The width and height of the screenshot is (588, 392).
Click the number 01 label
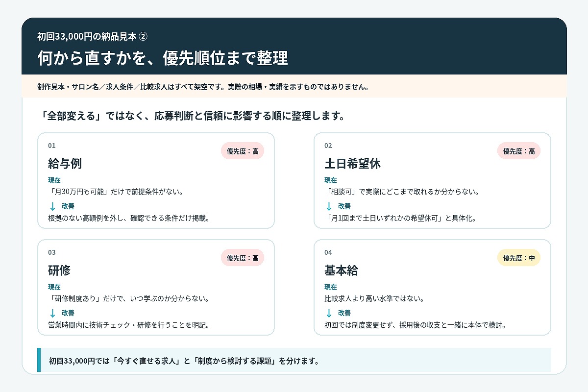tap(52, 146)
